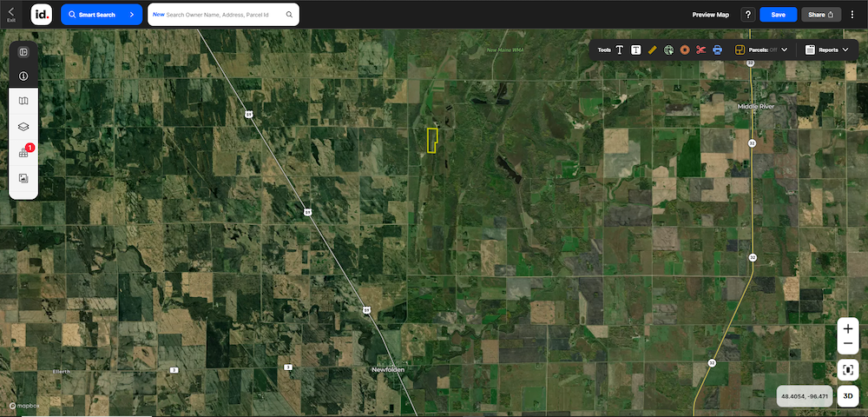Zoom in with the plus button

click(848, 329)
